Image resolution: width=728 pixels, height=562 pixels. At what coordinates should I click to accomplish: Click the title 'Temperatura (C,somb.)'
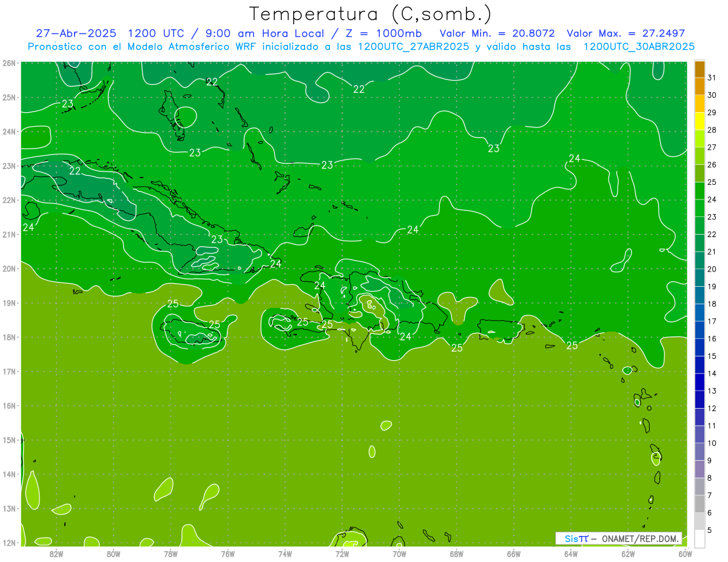pyautogui.click(x=370, y=14)
